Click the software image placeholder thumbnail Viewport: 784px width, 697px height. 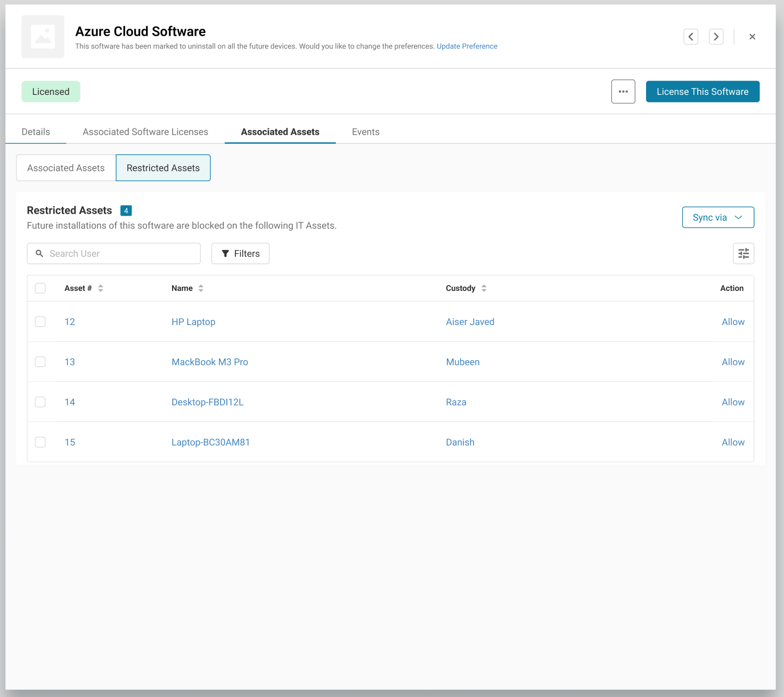(x=43, y=37)
